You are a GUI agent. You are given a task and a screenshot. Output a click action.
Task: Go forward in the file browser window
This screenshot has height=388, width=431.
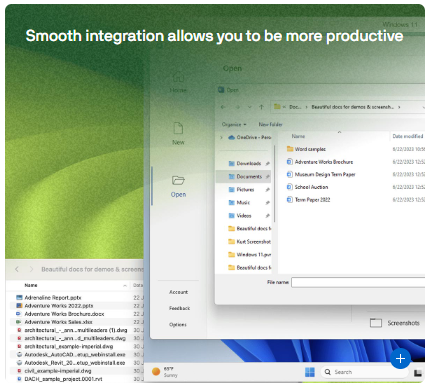tap(31, 269)
